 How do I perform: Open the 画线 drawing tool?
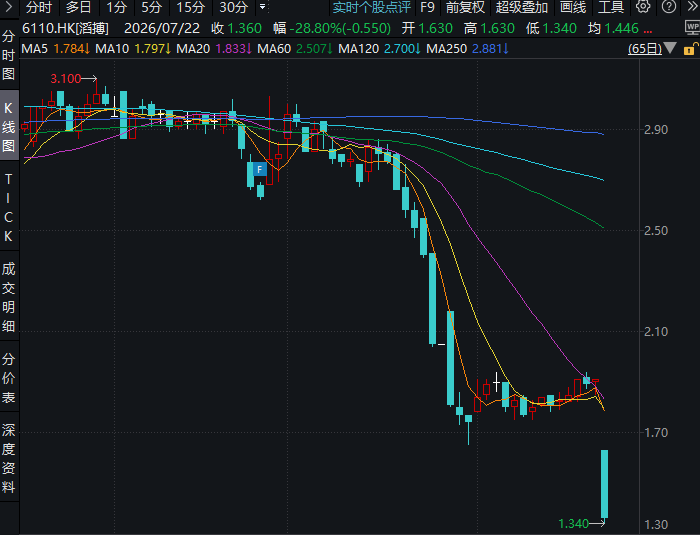pyautogui.click(x=573, y=7)
